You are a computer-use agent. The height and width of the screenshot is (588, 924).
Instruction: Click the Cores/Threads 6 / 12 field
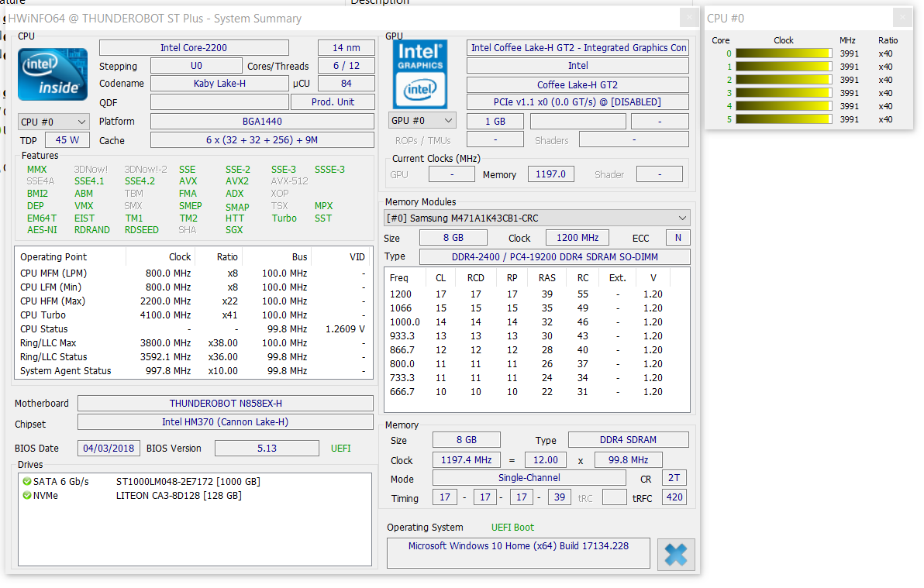click(x=346, y=66)
